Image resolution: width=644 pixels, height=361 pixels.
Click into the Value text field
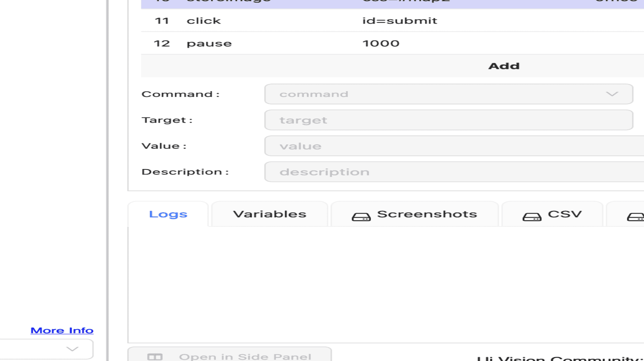pos(454,146)
